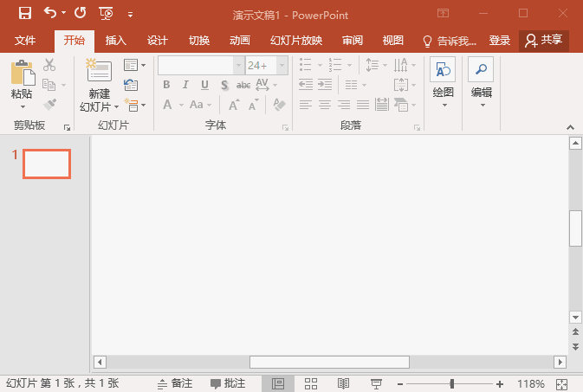Screen dimensions: 583x392
Task: Click the 告诉我 search box
Action: tap(450, 41)
